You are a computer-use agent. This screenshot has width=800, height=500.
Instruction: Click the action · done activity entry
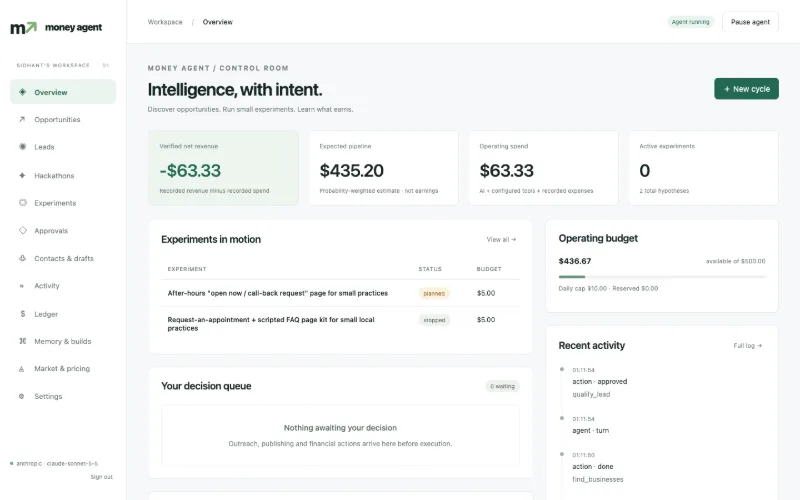click(592, 466)
